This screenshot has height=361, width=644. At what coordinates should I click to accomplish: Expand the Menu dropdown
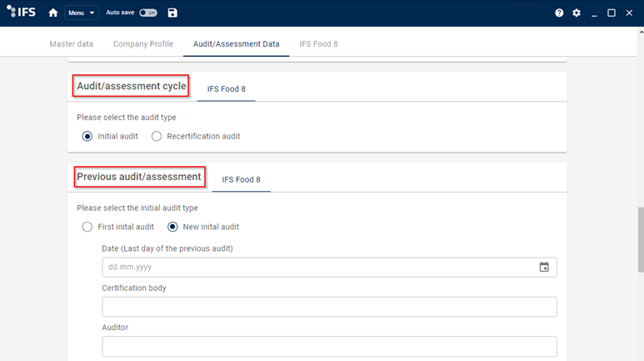pos(81,13)
